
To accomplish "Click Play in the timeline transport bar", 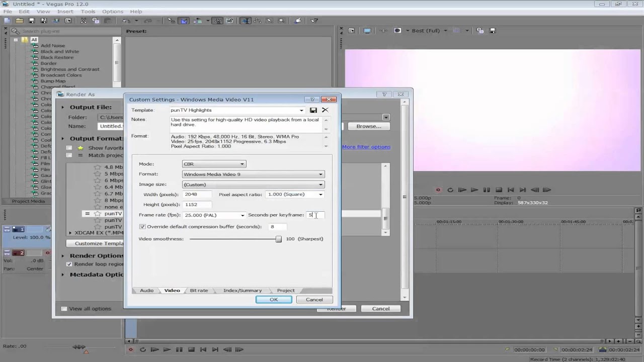I will pos(167,349).
